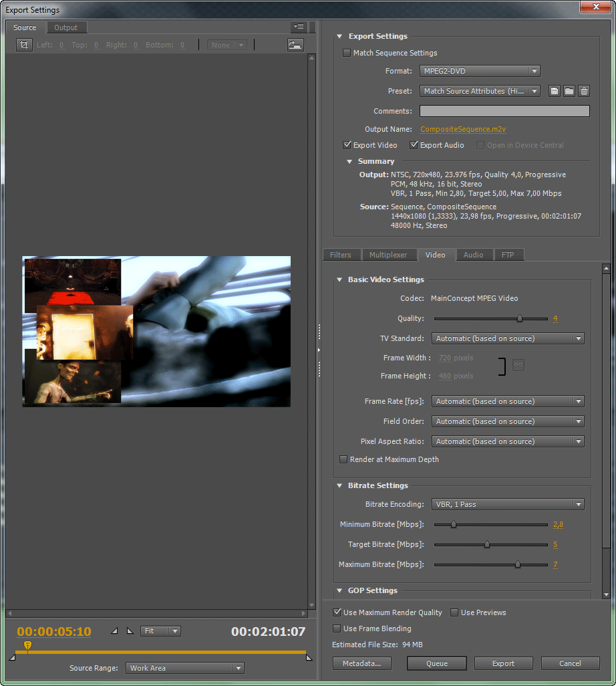Switch to the Multiplexer tab

tap(388, 255)
